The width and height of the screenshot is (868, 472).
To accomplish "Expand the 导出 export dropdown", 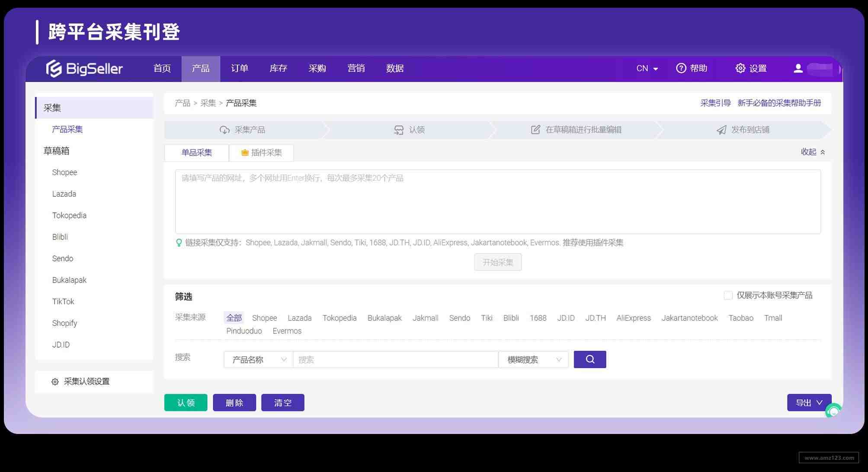I will click(x=809, y=402).
